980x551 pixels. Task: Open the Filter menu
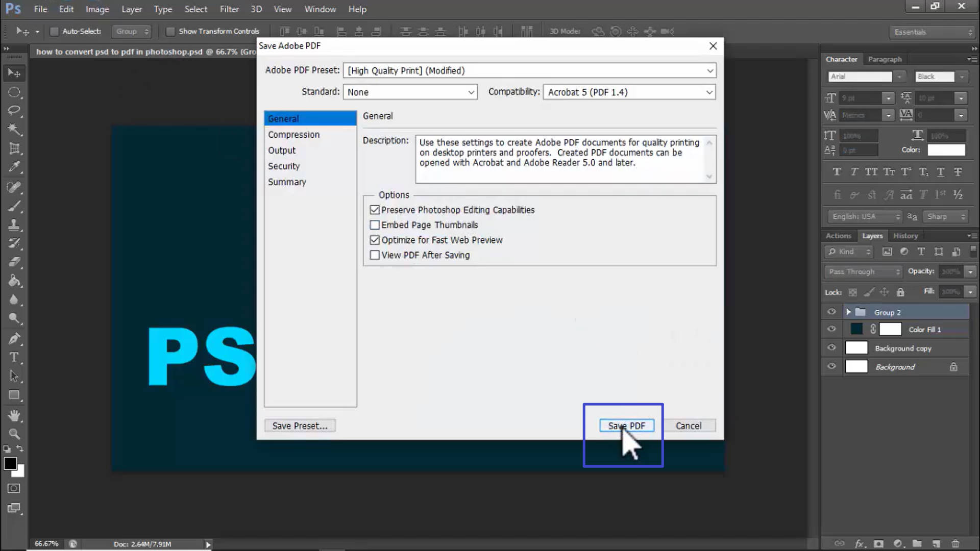click(229, 9)
